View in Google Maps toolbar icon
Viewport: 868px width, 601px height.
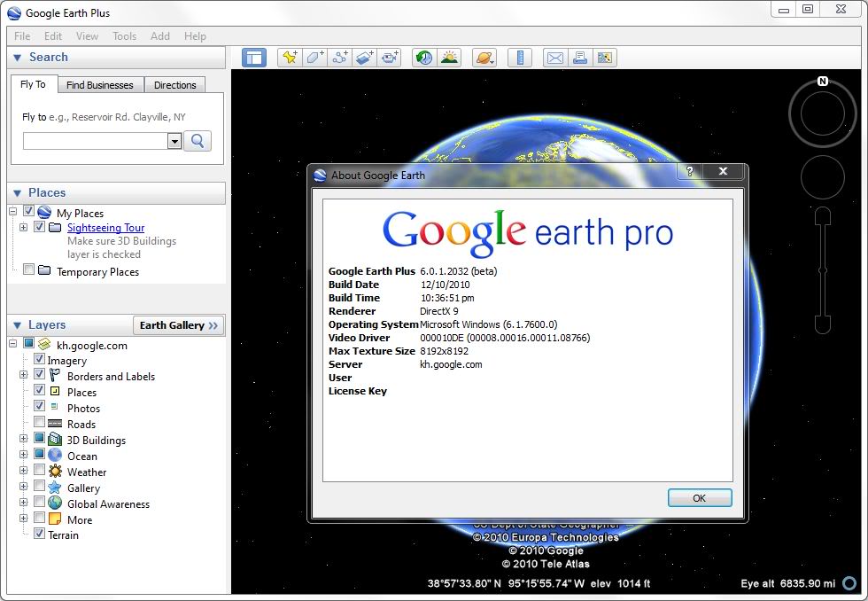[605, 58]
